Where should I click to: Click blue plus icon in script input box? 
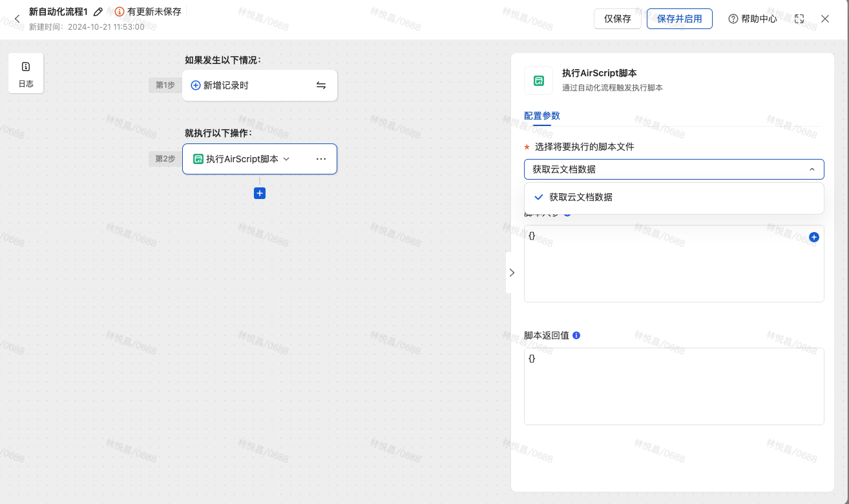814,237
